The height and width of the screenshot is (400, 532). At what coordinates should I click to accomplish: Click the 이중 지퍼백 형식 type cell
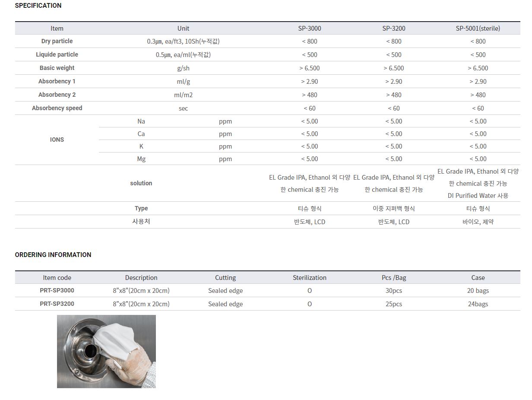394,209
